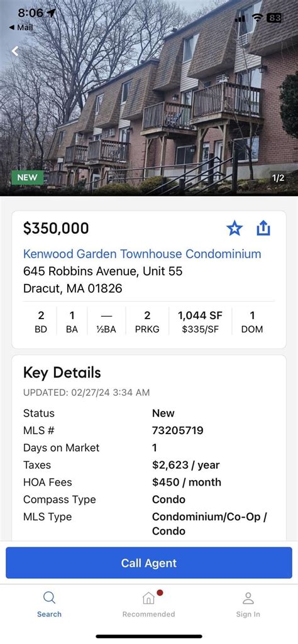Tap the MLS number 73205719
The image size is (298, 644).
(177, 430)
